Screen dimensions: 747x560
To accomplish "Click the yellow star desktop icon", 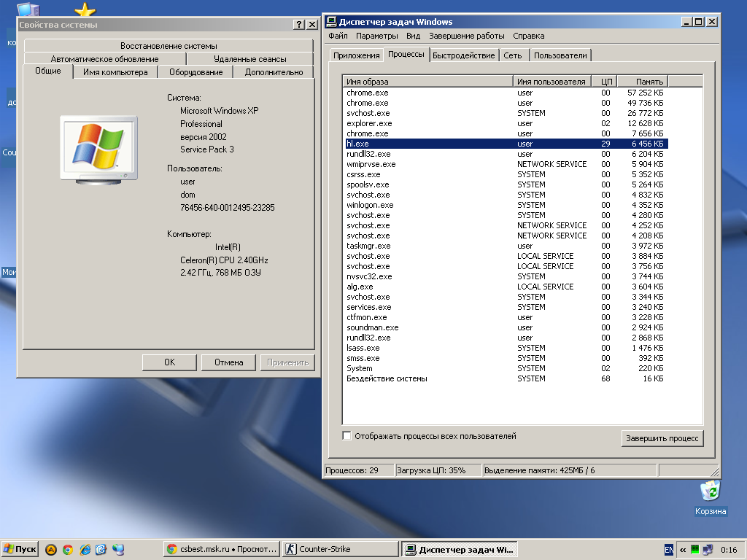I will 85,9.
